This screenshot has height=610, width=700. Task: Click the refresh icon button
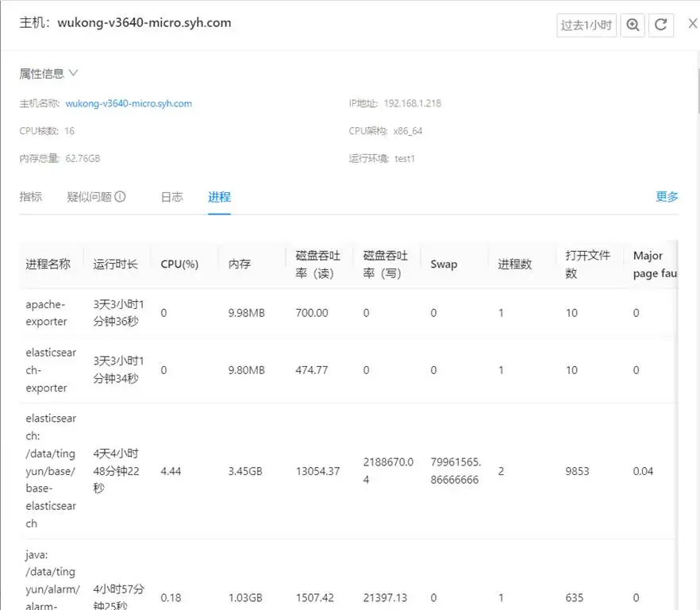pyautogui.click(x=660, y=25)
